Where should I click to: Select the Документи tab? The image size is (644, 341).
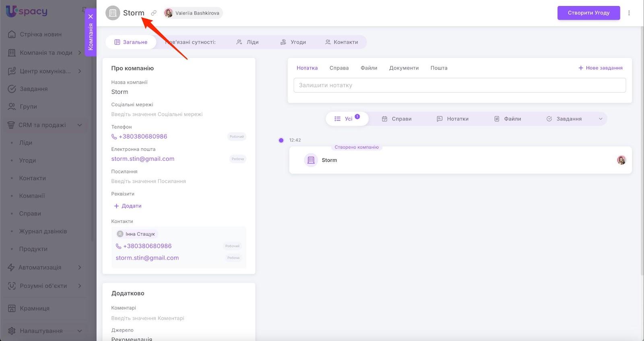[404, 68]
